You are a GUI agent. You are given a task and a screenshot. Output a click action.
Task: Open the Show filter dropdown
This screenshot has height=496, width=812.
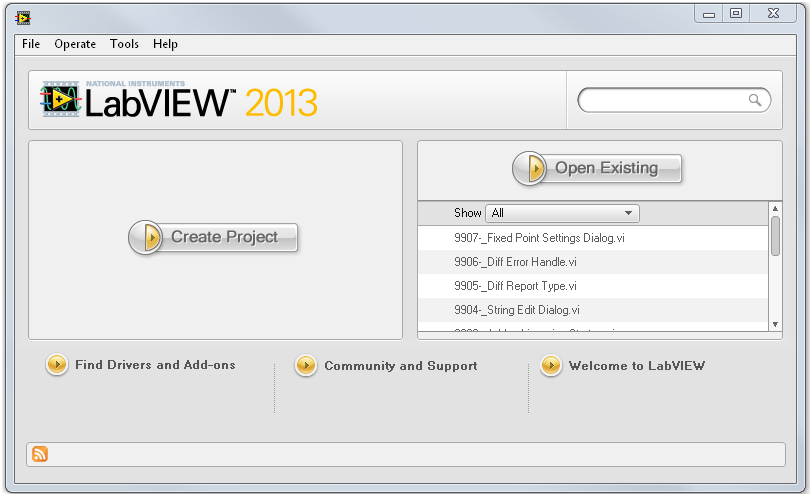[562, 213]
